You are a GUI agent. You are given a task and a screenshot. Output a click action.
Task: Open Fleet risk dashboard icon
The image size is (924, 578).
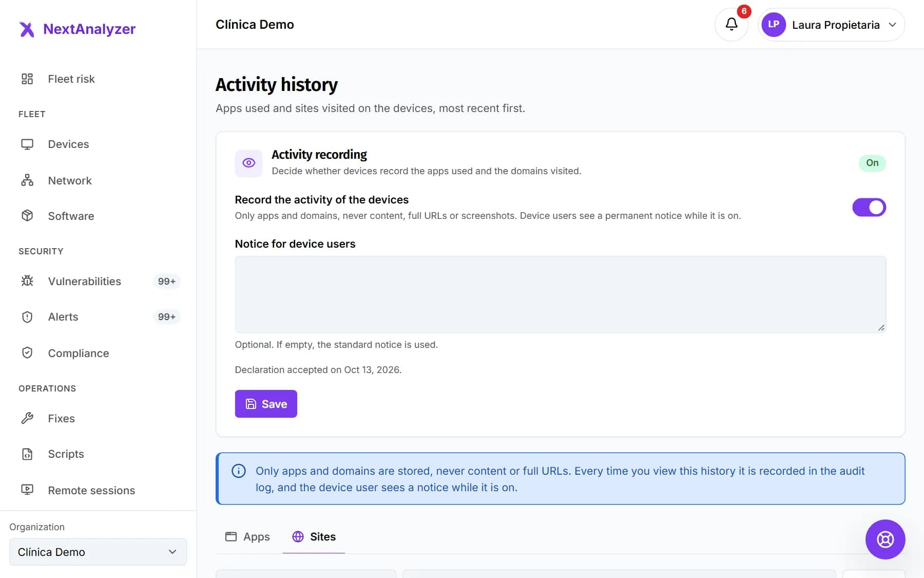pyautogui.click(x=27, y=79)
